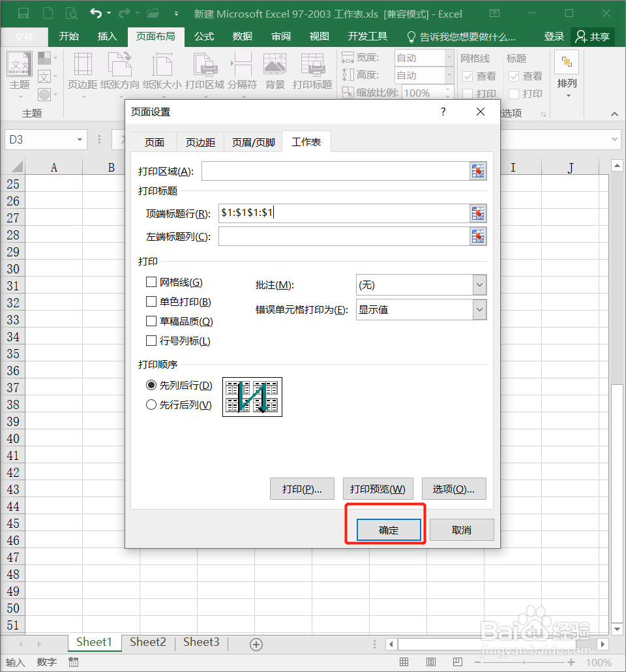Click the 分隔符 (breaks) icon
Screen dimensions: 626x672
(241, 72)
